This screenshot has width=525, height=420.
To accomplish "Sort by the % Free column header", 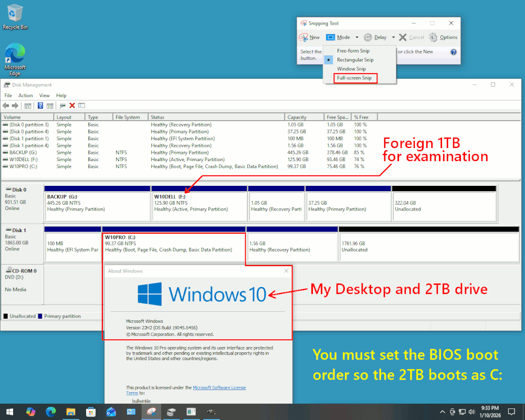I will coord(364,117).
